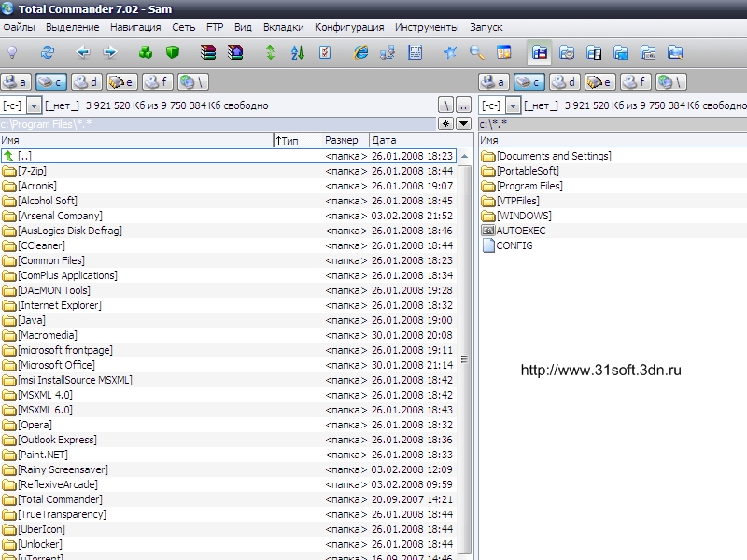The image size is (747, 560).
Task: Switch right panel to drive a
Action: coord(494,82)
